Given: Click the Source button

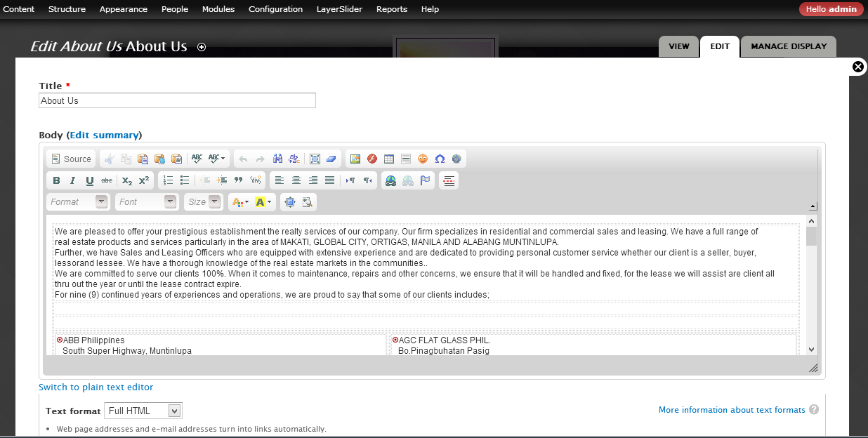Looking at the screenshot, I should [71, 159].
